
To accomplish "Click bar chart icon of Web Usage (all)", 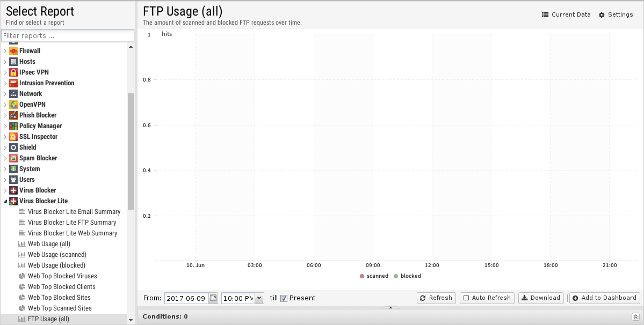I will pos(22,244).
